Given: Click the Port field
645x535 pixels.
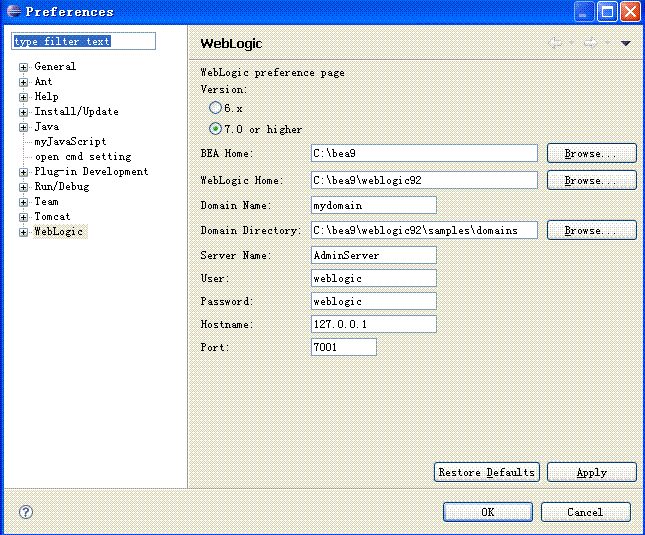Looking at the screenshot, I should point(343,347).
